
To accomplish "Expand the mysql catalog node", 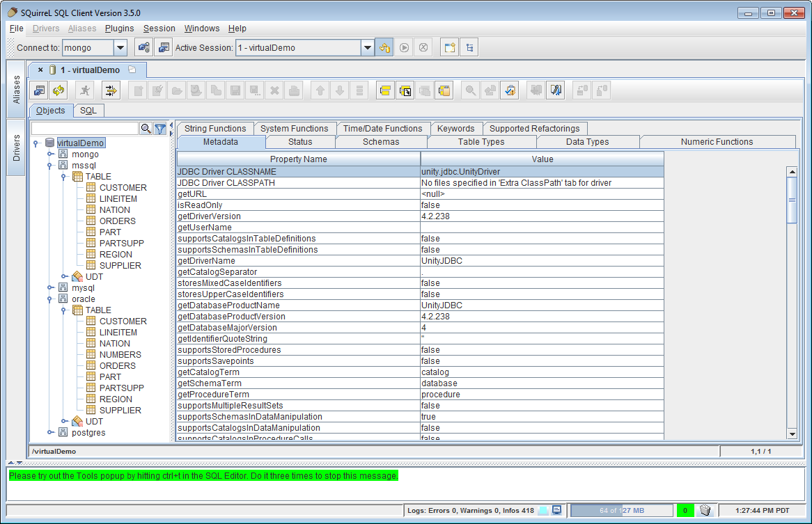I will point(50,288).
